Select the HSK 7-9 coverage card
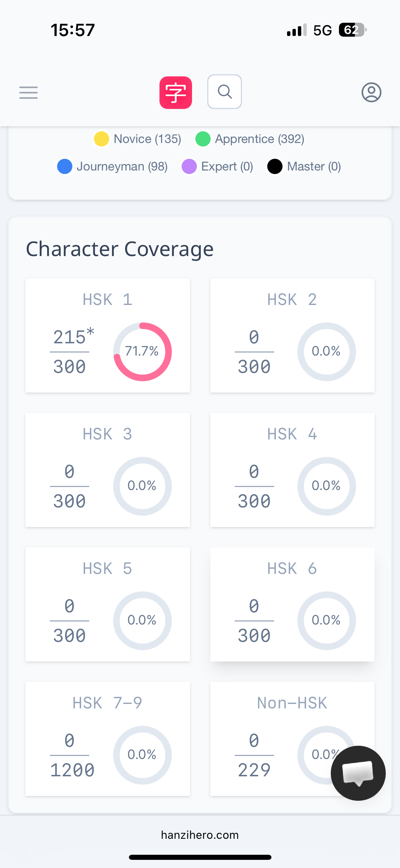This screenshot has height=868, width=400. pos(108,739)
